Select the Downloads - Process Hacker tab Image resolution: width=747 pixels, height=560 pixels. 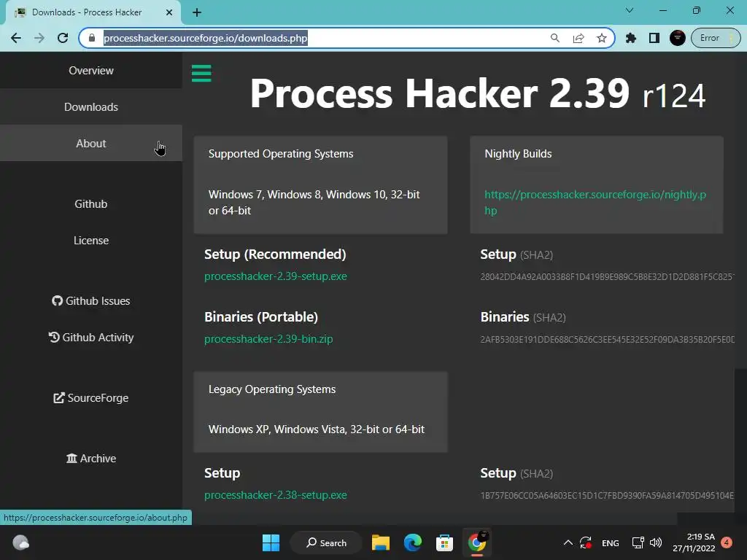click(x=93, y=12)
